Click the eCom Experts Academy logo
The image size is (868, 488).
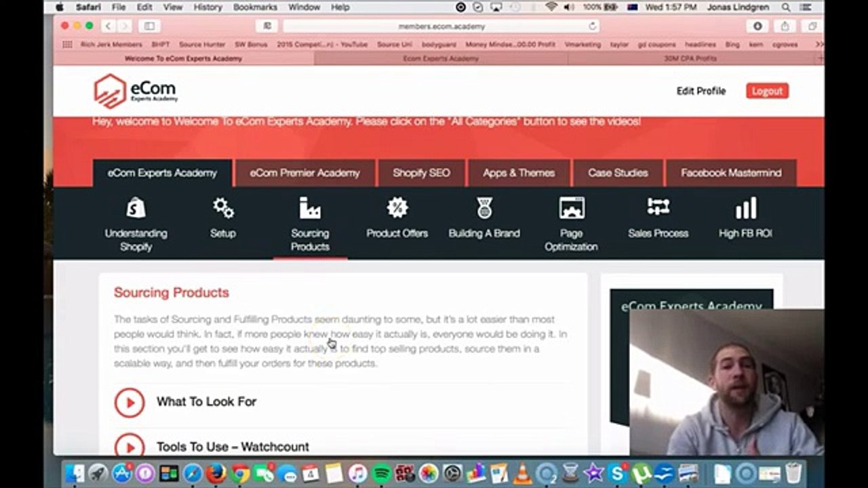click(x=136, y=91)
